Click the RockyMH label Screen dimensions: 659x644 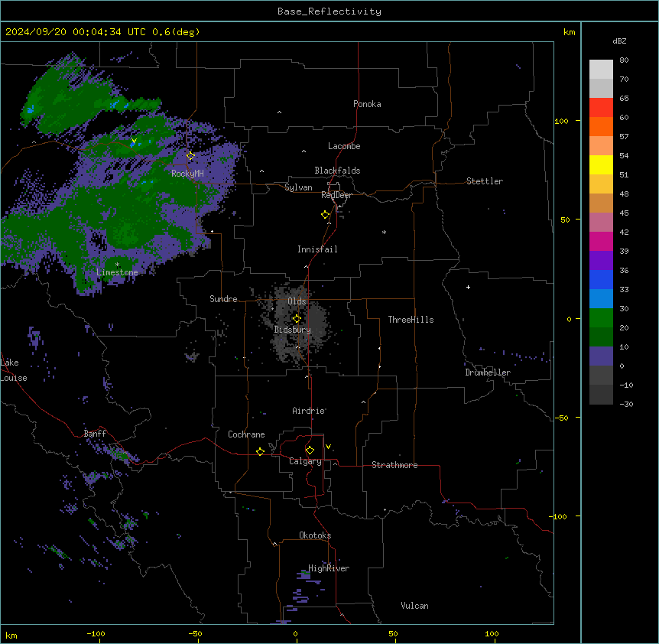click(x=187, y=174)
